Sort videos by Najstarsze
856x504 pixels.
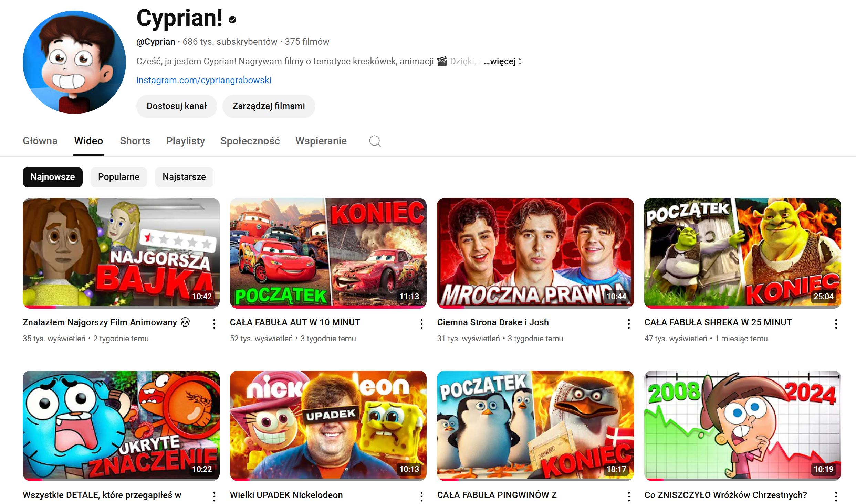(184, 177)
